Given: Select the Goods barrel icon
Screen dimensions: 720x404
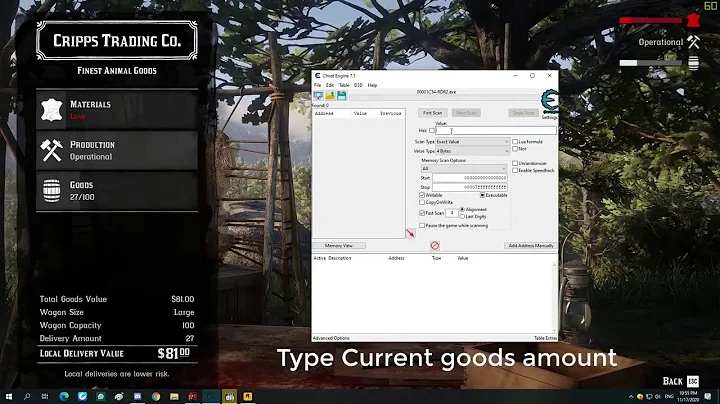Looking at the screenshot, I should [51, 191].
